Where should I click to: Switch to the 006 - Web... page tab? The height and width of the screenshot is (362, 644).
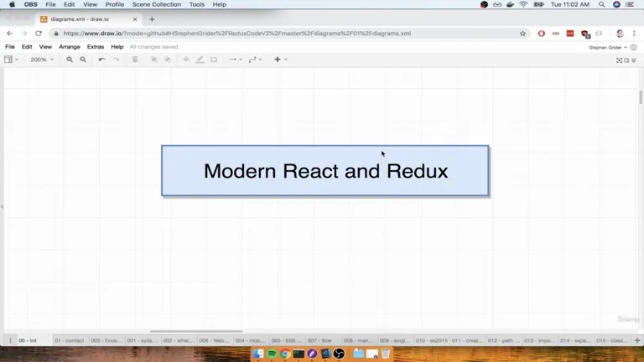(x=215, y=340)
